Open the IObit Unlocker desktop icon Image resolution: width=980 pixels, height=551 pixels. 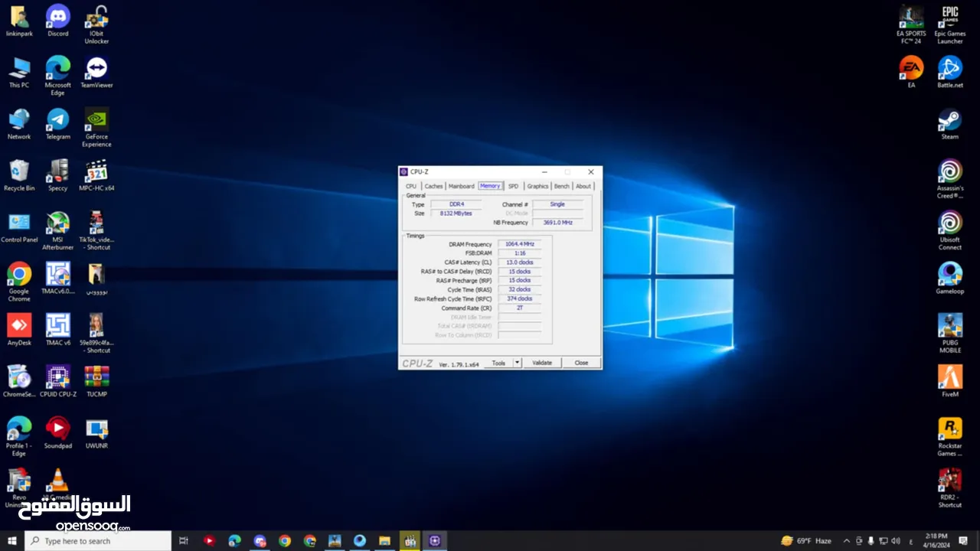point(96,24)
